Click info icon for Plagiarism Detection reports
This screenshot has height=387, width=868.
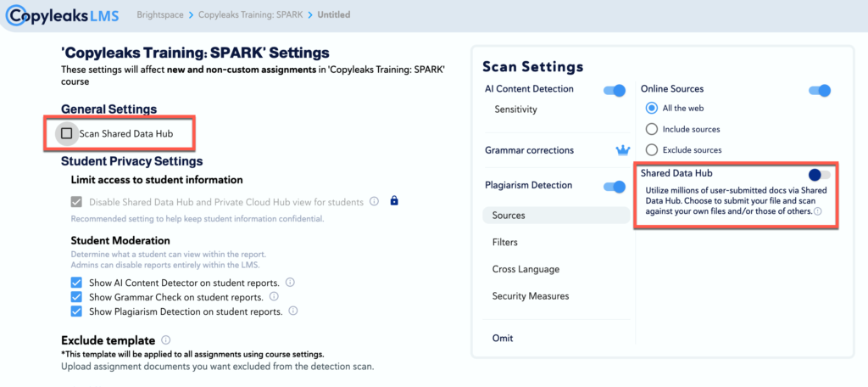[292, 311]
